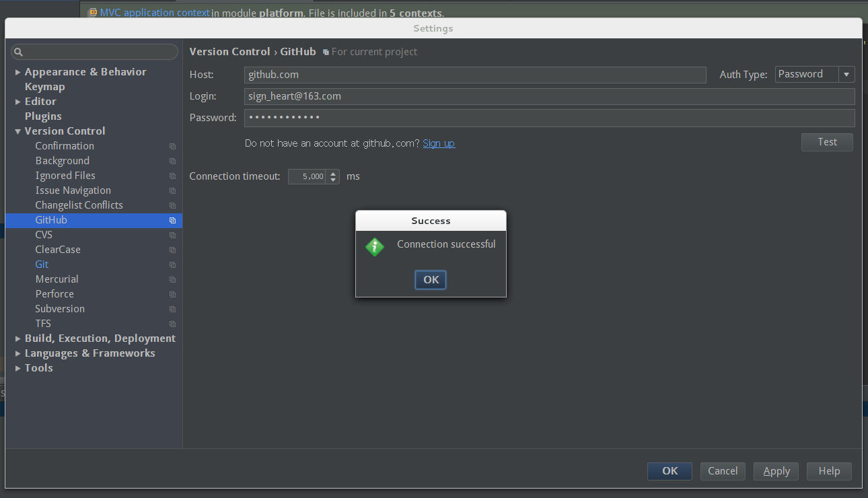Click project-level icon beside Issue Navigation
868x498 pixels.
point(172,190)
